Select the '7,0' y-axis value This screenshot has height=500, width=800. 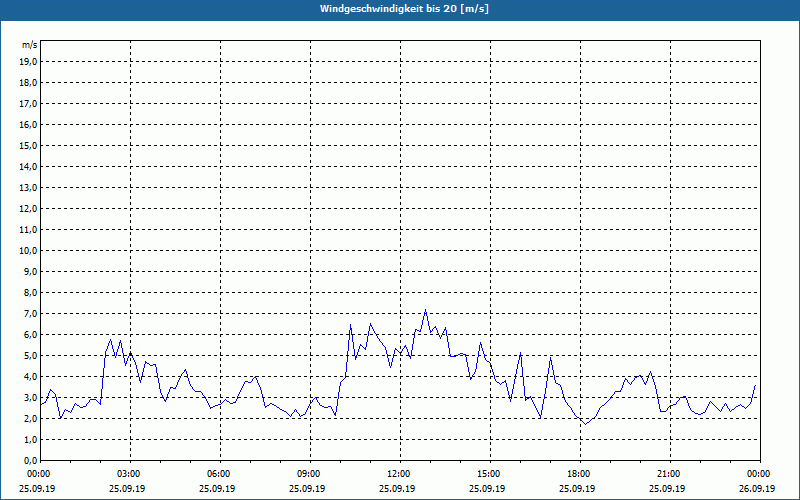(30, 313)
